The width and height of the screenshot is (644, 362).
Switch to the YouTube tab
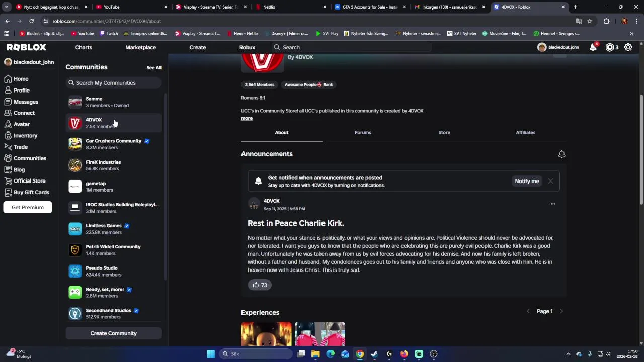131,7
